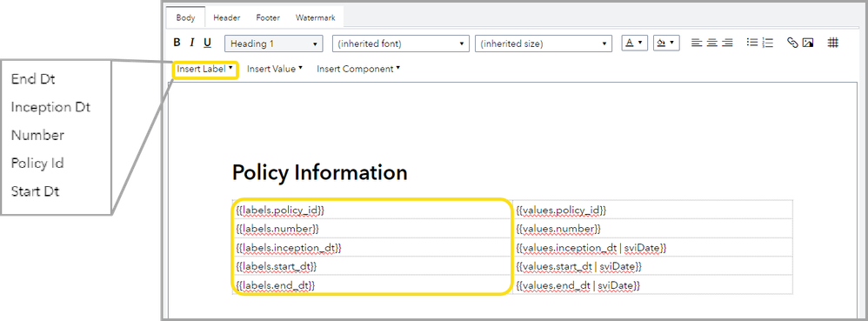Image resolution: width=868 pixels, height=321 pixels.
Task: Insert a numbered list
Action: (767, 43)
